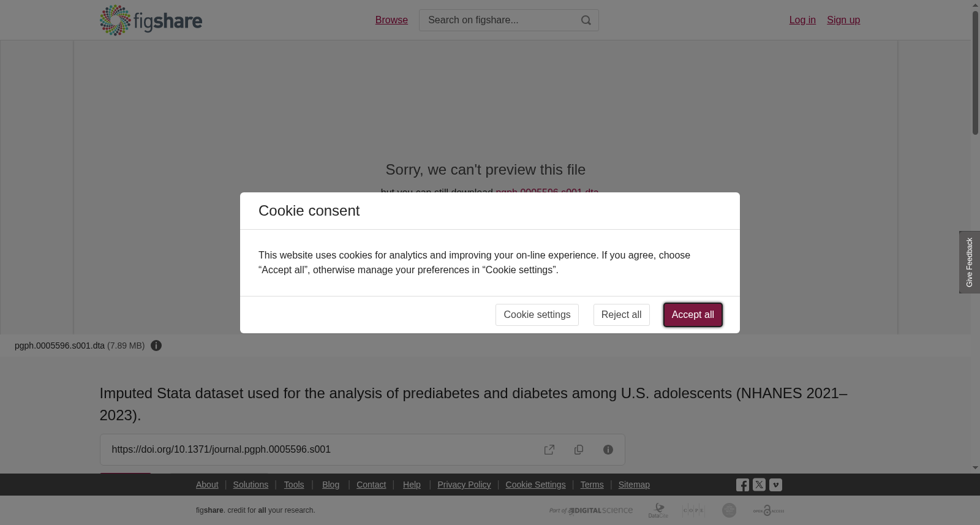This screenshot has height=525, width=980.
Task: Open Cookie settings in the dialog
Action: coord(537,315)
